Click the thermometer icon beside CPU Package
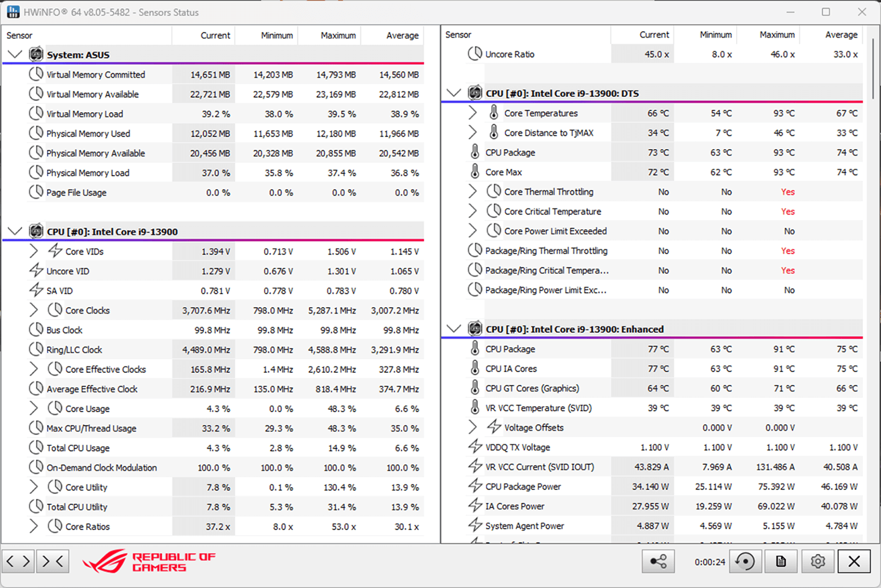The image size is (881, 588). (x=474, y=152)
